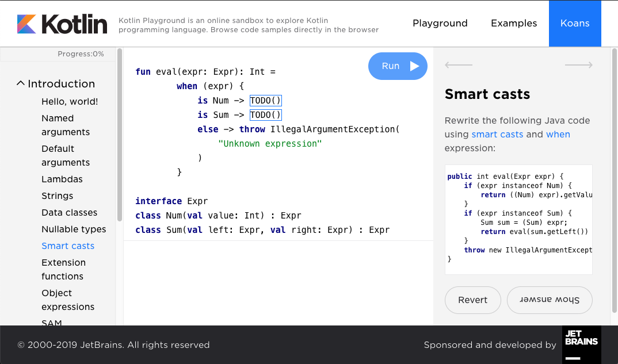Open the Koans tab
The height and width of the screenshot is (364, 618).
point(575,23)
